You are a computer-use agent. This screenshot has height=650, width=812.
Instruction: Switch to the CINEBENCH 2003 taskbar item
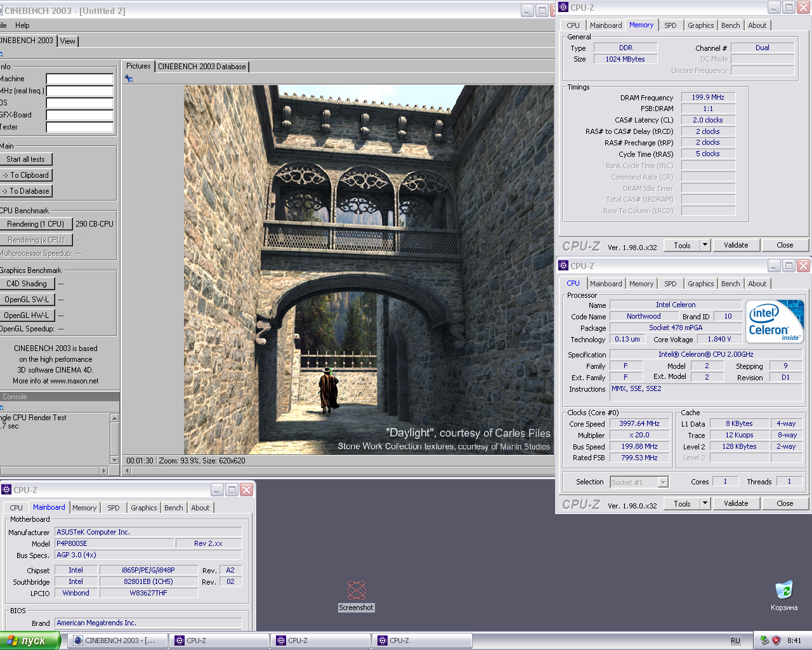click(117, 640)
